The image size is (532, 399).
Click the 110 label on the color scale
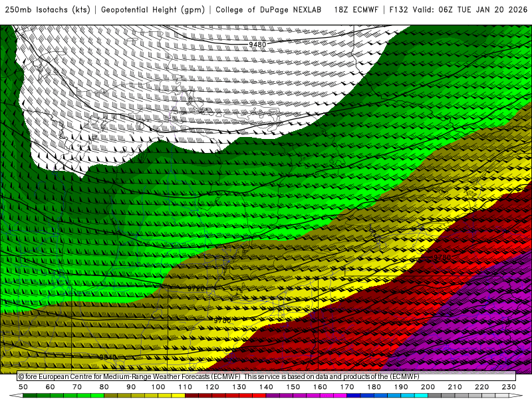pos(185,387)
